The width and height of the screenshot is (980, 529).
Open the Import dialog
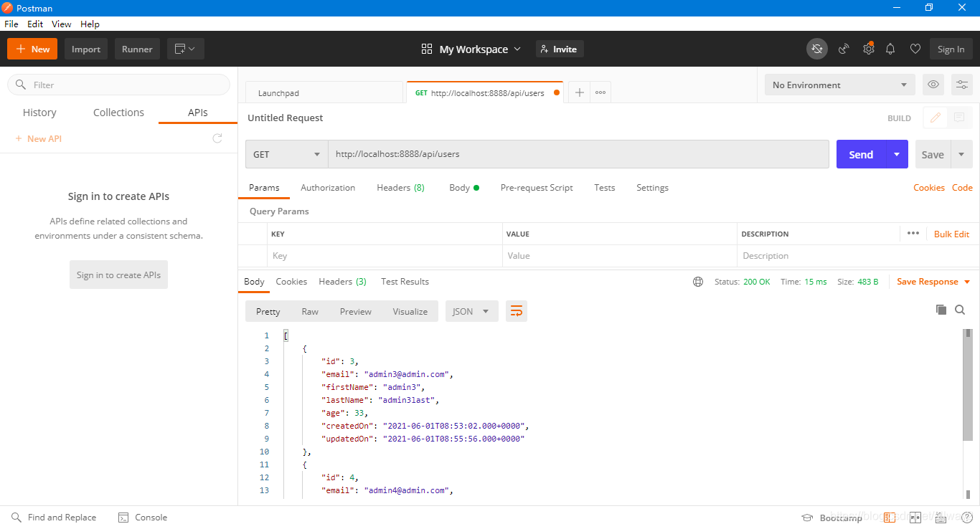(x=86, y=49)
